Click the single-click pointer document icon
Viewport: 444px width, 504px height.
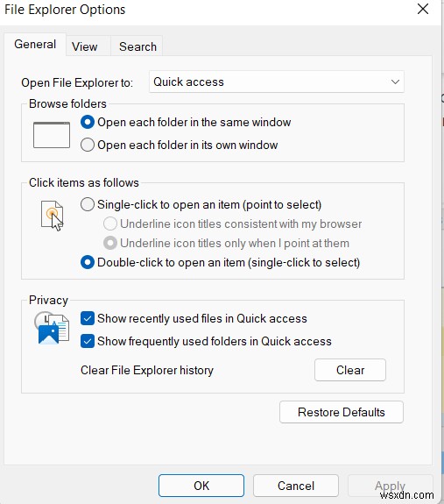(52, 216)
